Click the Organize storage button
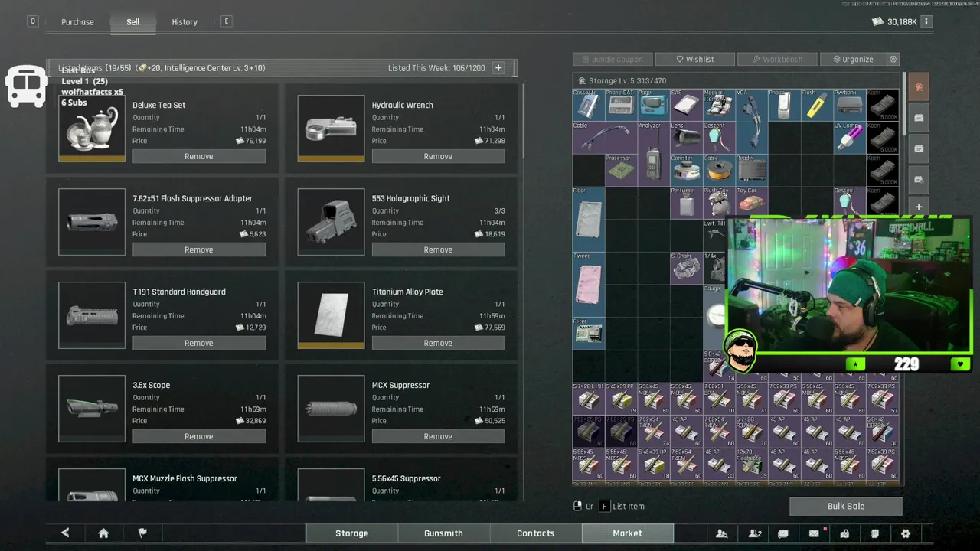This screenshot has height=551, width=980. click(x=852, y=59)
